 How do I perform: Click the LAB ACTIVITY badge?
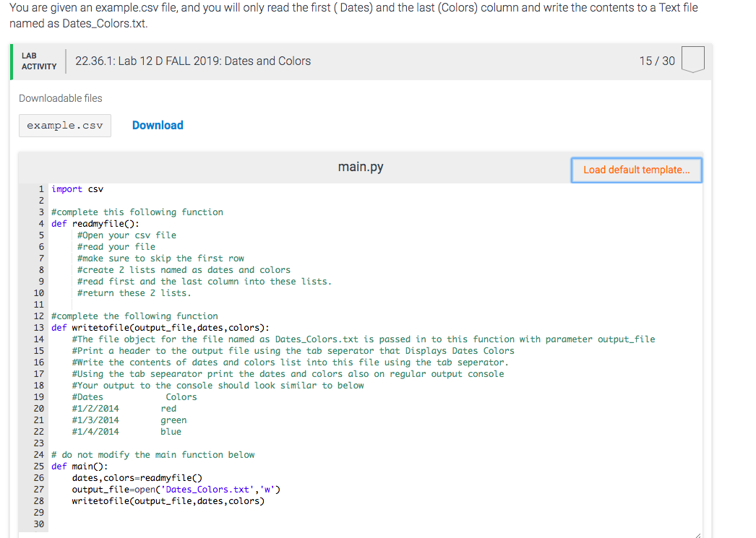39,60
